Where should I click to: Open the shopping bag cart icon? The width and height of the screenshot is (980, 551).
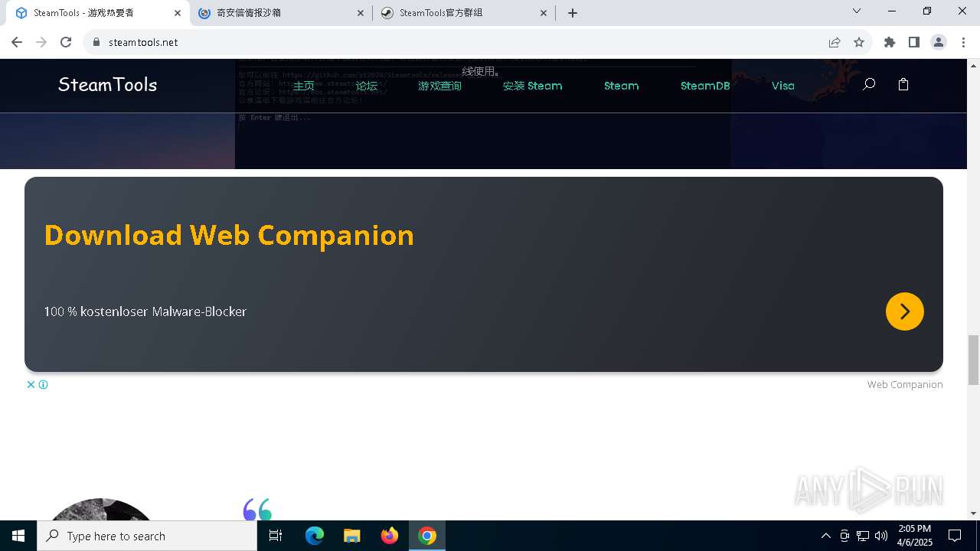pyautogui.click(x=903, y=85)
